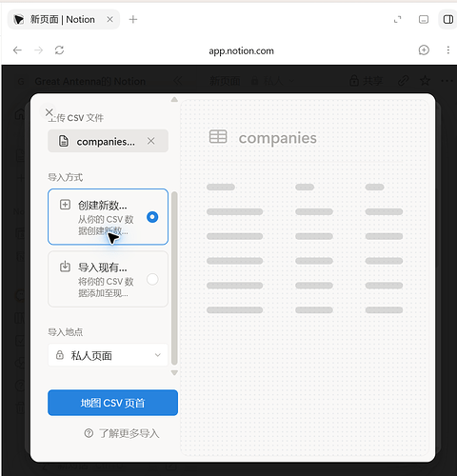Click the expand window icon in the tab bar

click(x=398, y=20)
